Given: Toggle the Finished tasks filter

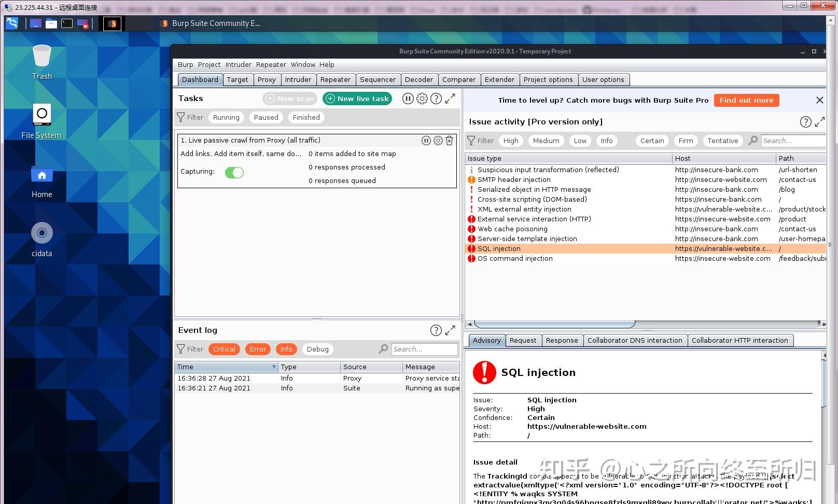Looking at the screenshot, I should click(x=306, y=118).
